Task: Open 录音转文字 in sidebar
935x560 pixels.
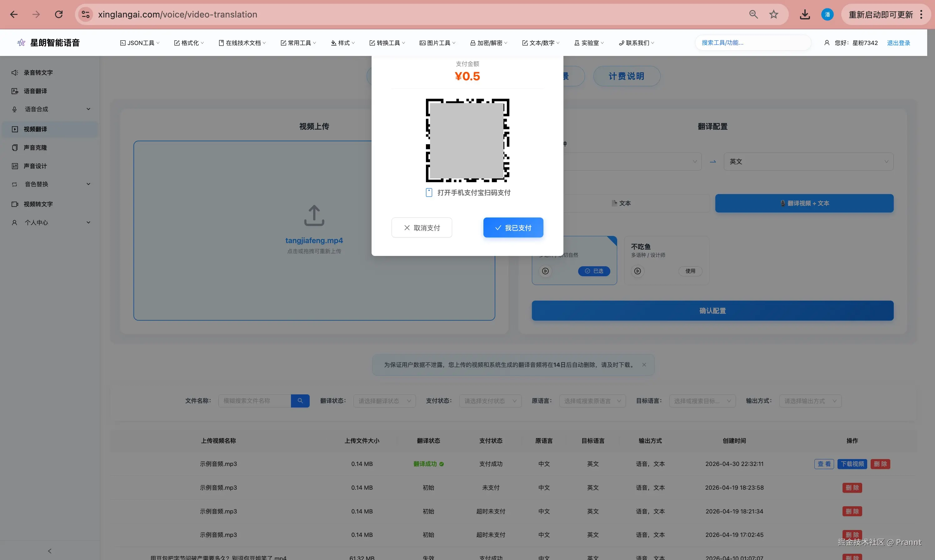Action: coord(50,72)
